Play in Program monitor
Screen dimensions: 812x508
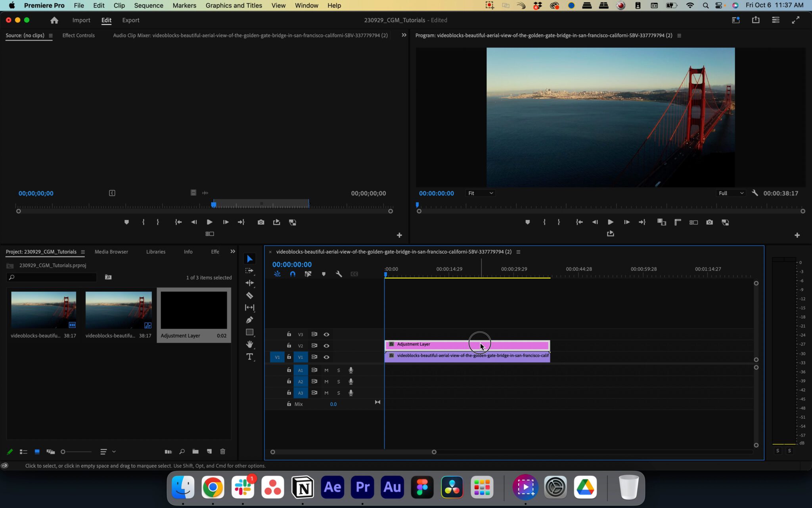click(x=611, y=222)
